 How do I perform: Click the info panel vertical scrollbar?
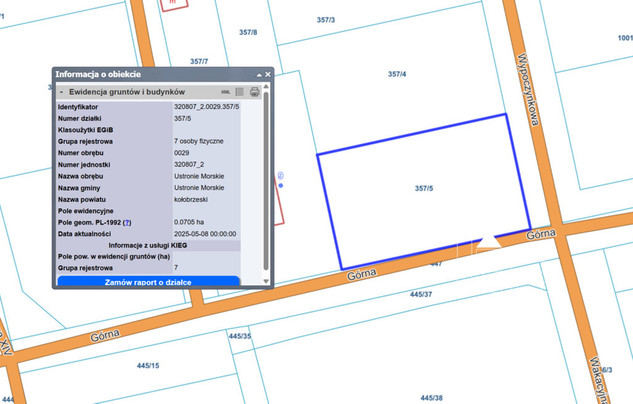click(x=266, y=180)
